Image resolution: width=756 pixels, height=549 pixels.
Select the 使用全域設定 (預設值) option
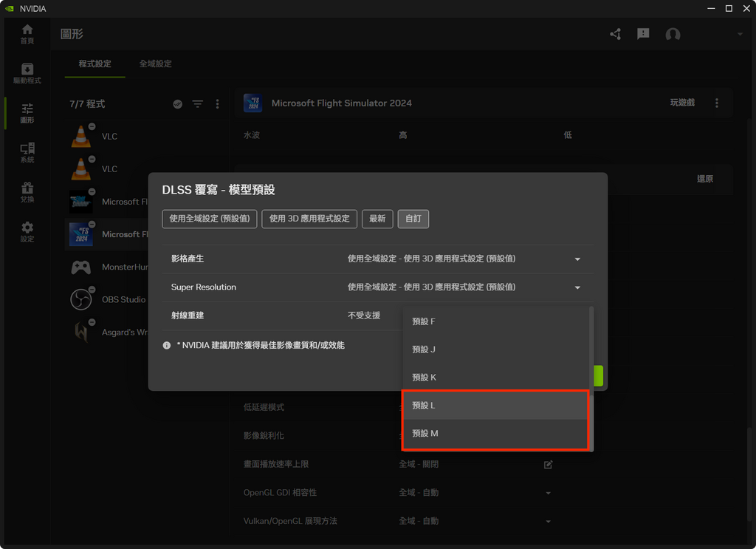[210, 219]
